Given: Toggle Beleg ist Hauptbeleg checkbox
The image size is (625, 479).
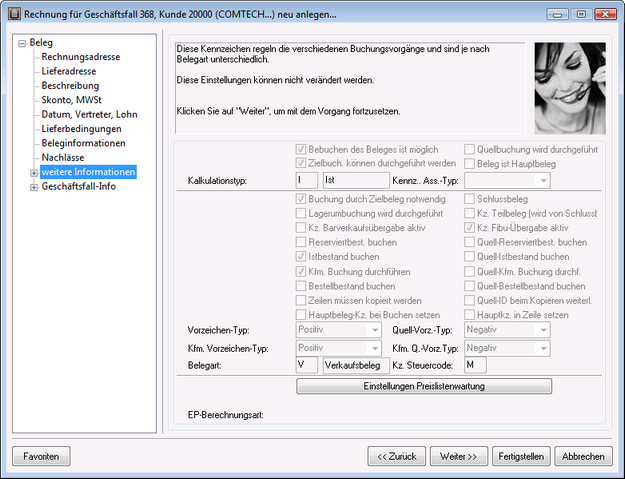Looking at the screenshot, I should pyautogui.click(x=470, y=164).
